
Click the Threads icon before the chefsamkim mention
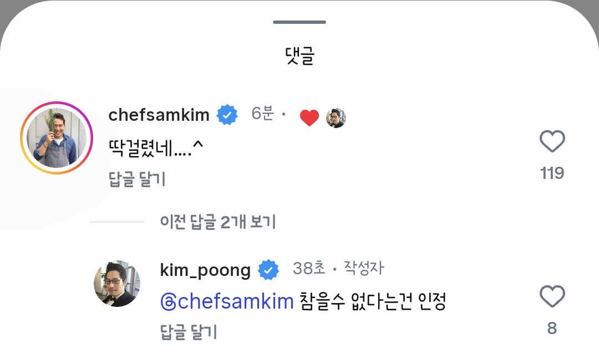[167, 302]
